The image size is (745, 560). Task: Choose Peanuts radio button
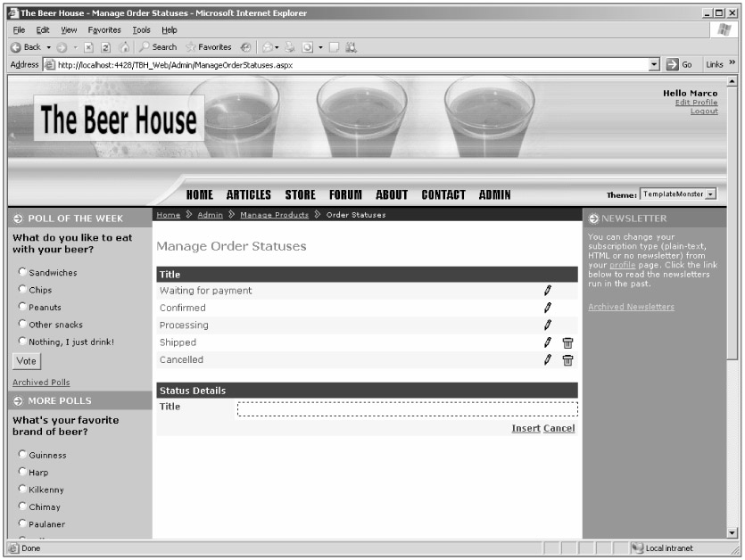point(22,308)
